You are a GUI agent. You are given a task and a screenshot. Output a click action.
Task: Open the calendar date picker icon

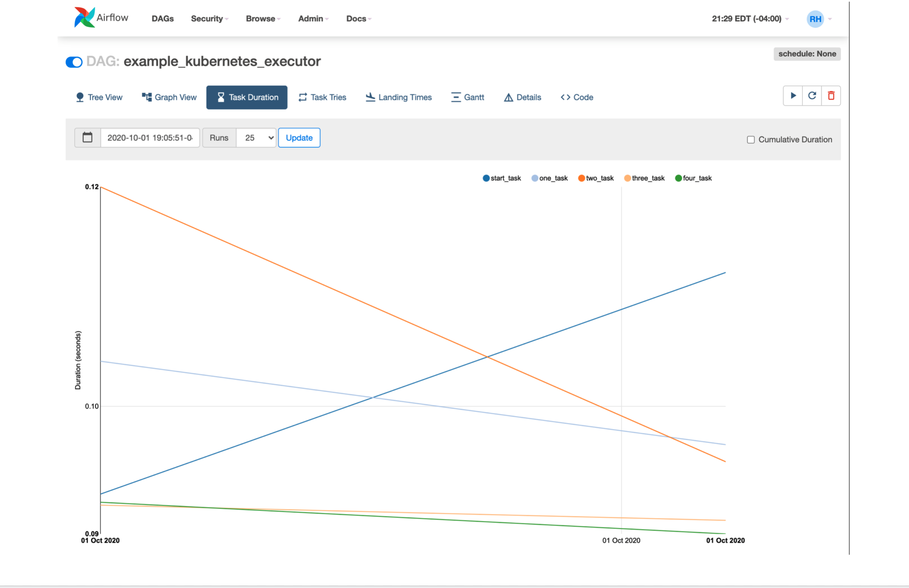click(87, 138)
